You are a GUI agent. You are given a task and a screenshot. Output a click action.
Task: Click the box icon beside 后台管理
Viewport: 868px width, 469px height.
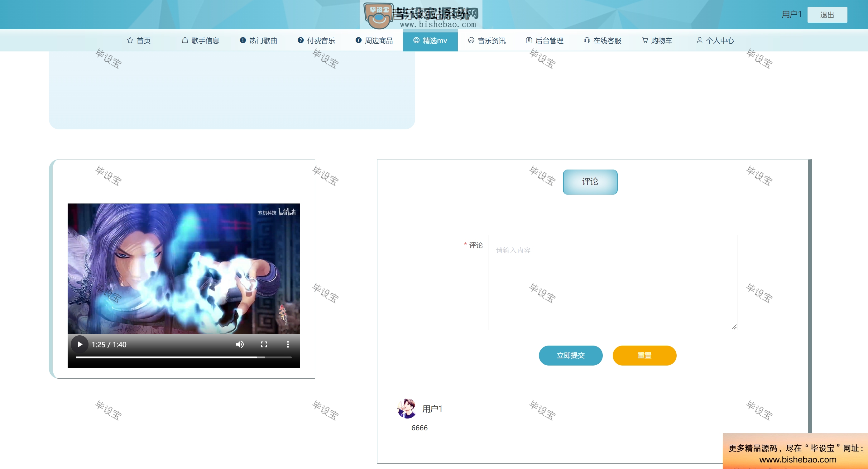[529, 41]
